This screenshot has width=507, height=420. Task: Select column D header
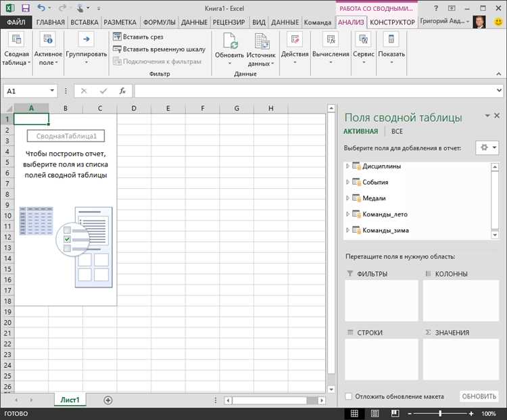[134, 108]
